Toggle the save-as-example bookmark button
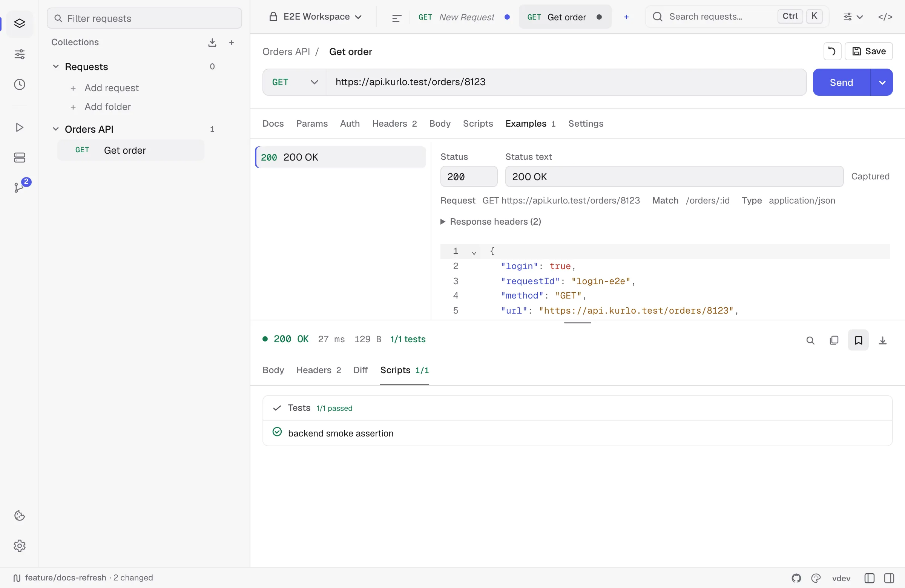This screenshot has width=905, height=588. (858, 340)
